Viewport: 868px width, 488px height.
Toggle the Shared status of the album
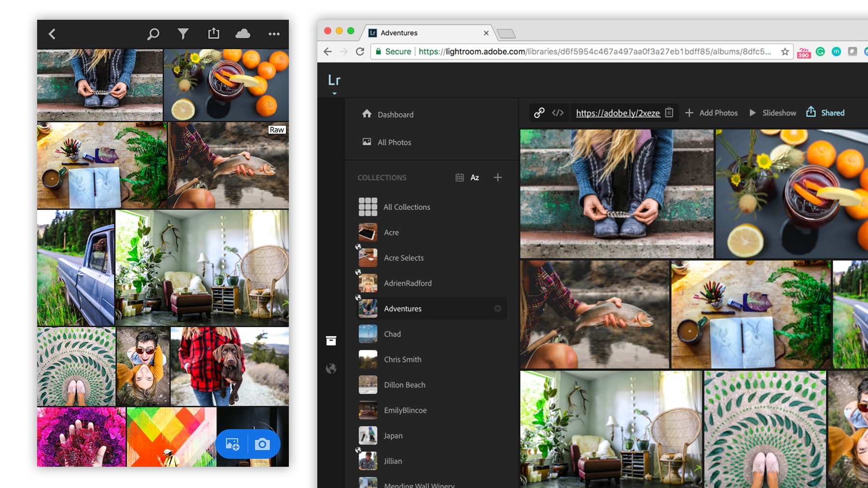[x=825, y=112]
